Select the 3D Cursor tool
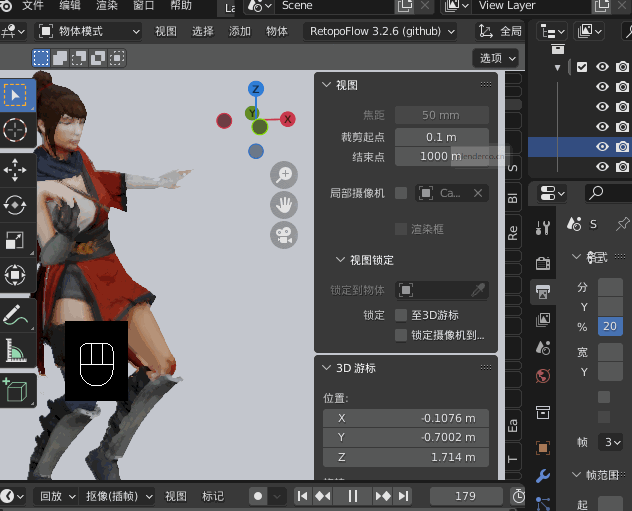The image size is (632, 511). (15, 130)
